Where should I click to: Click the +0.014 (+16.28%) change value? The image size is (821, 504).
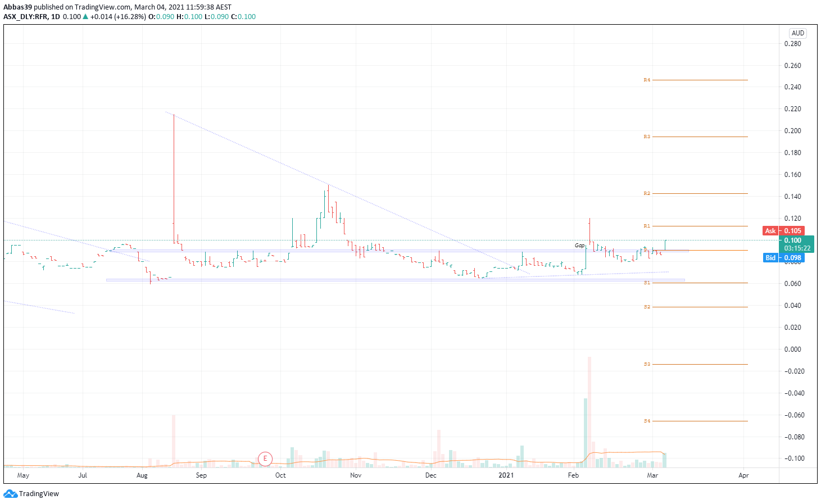click(x=118, y=17)
